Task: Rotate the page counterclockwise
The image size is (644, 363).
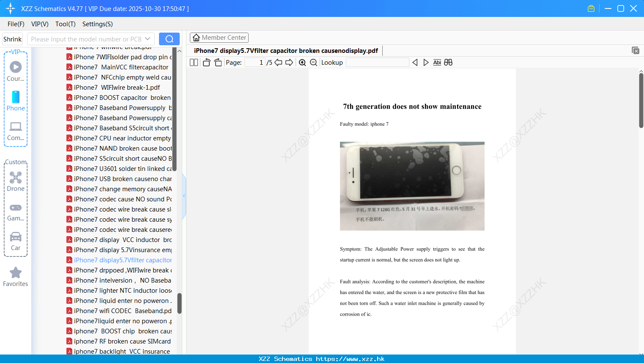Action: pos(207,62)
